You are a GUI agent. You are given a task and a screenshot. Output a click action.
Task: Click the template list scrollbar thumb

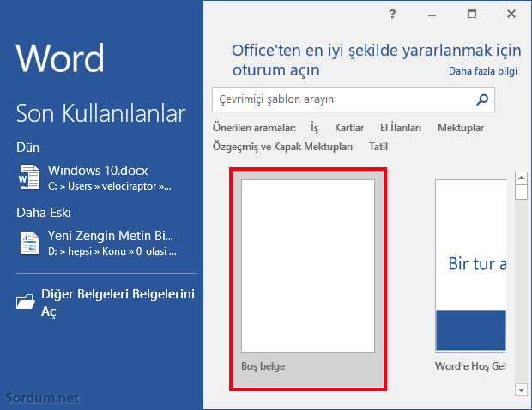[521, 192]
